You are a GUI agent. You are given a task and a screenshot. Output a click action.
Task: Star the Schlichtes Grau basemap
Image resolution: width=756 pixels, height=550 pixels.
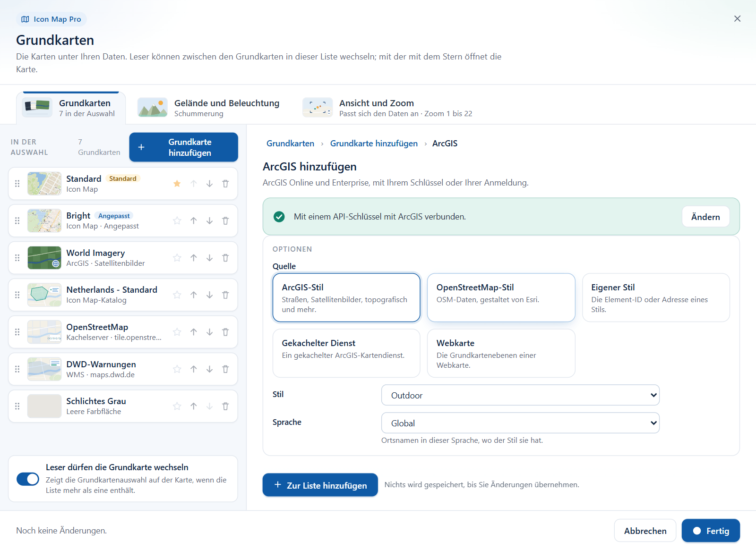[177, 406]
